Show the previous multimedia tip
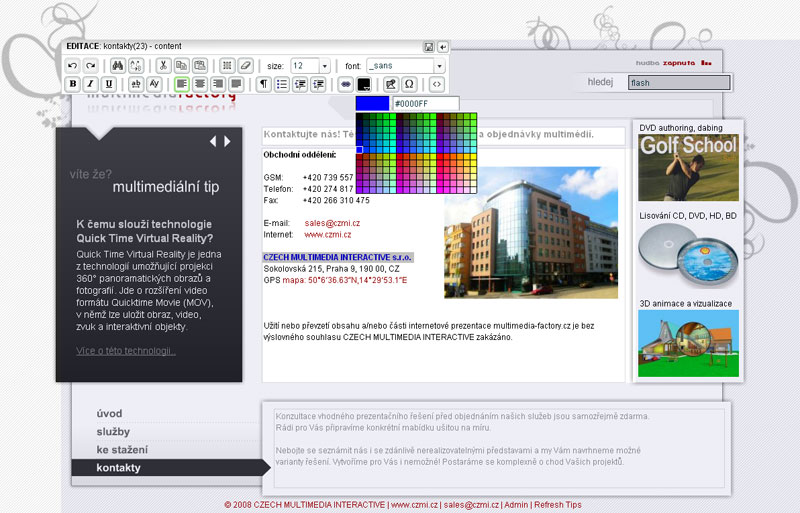The image size is (800, 513). coord(213,141)
